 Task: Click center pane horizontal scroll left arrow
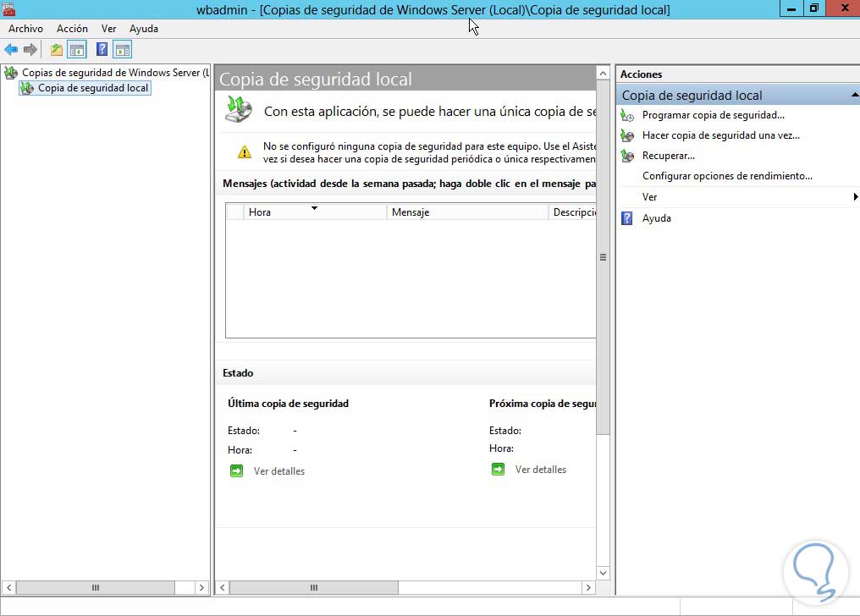[222, 587]
